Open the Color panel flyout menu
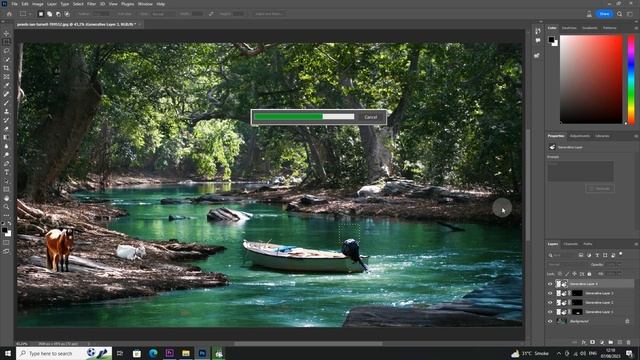640x360 pixels. point(636,28)
